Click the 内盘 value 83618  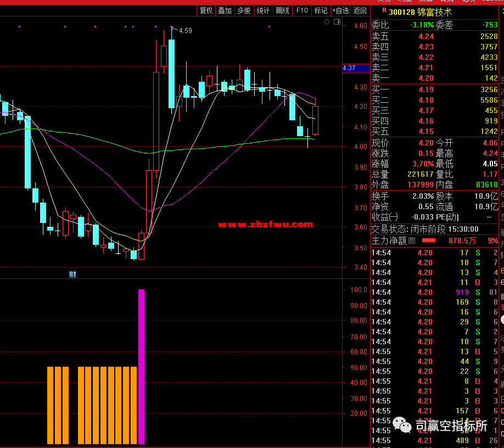487,184
